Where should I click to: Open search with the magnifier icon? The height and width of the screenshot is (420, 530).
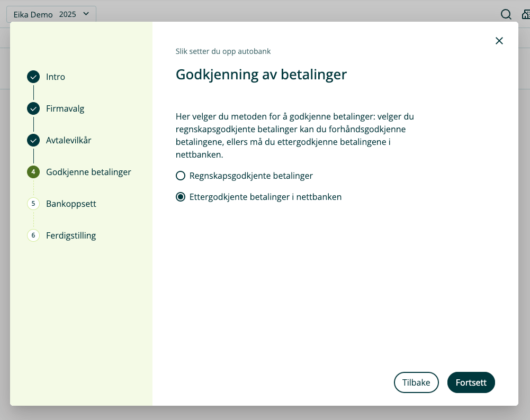(506, 14)
